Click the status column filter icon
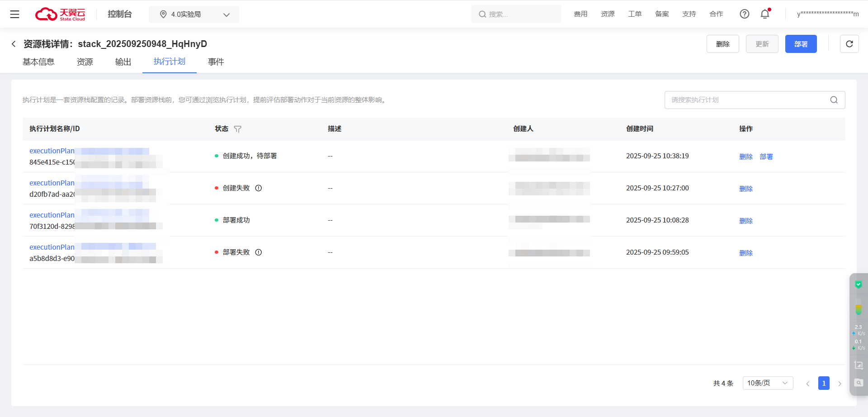 tap(238, 129)
